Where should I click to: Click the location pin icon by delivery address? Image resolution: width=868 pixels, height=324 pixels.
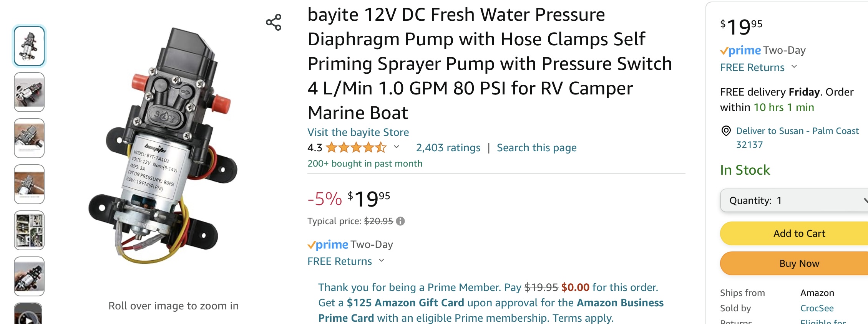[726, 131]
